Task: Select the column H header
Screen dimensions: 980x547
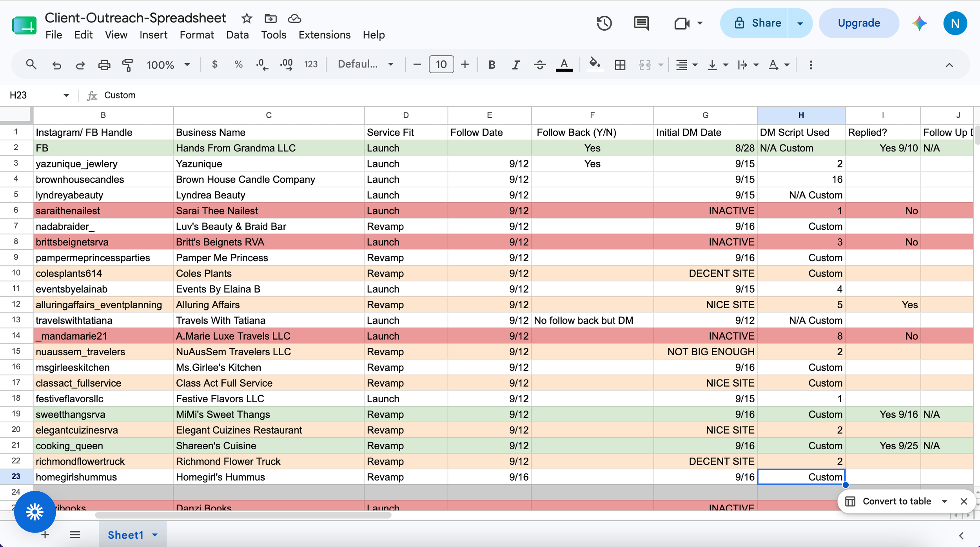Action: pos(801,115)
